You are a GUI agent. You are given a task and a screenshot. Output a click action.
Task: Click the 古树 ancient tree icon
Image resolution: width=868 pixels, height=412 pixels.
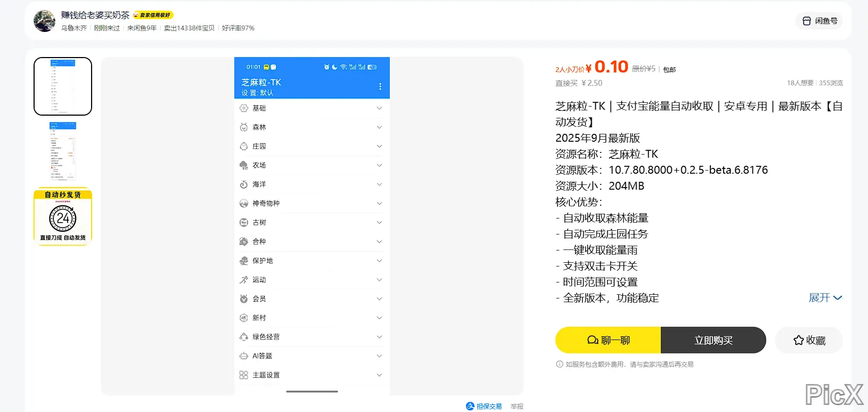point(244,222)
